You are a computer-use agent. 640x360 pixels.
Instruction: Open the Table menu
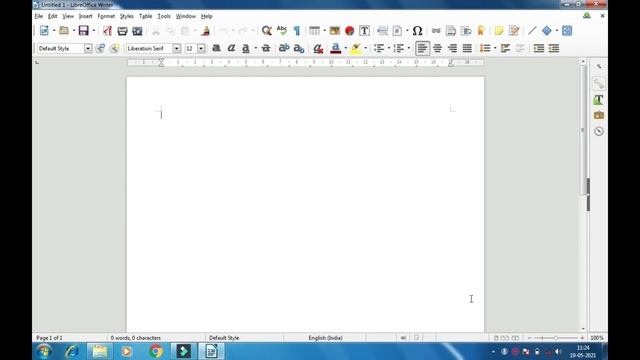[x=145, y=16]
